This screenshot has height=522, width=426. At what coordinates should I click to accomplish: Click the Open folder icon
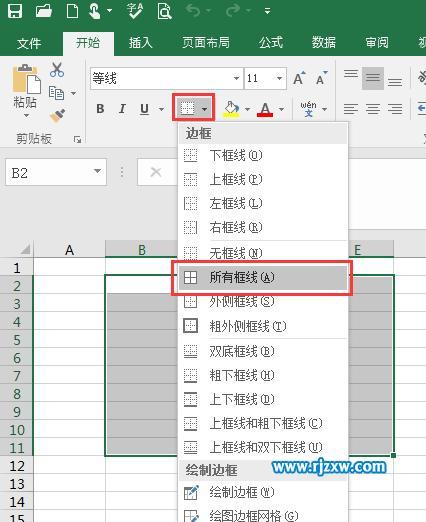coord(44,10)
